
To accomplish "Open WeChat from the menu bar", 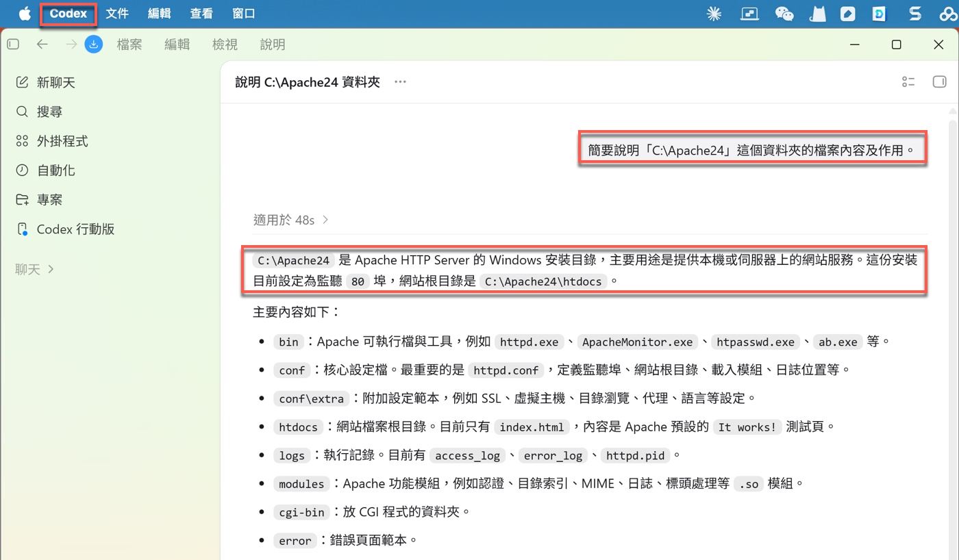I will click(784, 14).
